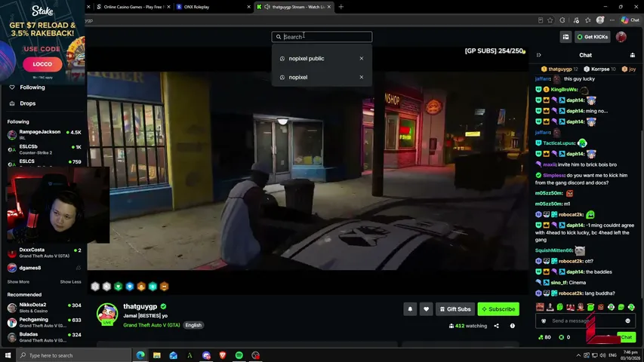Click first gray hexagon badge under video
The width and height of the screenshot is (644, 362).
tap(95, 287)
